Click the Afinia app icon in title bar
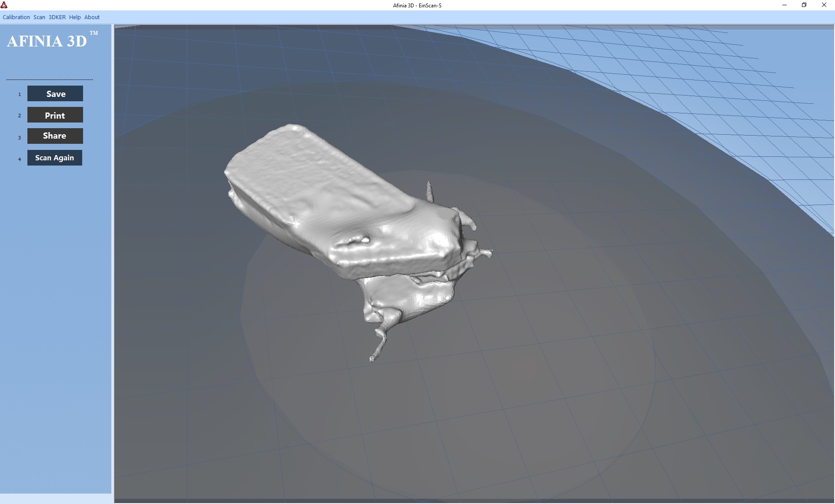 tap(4, 5)
